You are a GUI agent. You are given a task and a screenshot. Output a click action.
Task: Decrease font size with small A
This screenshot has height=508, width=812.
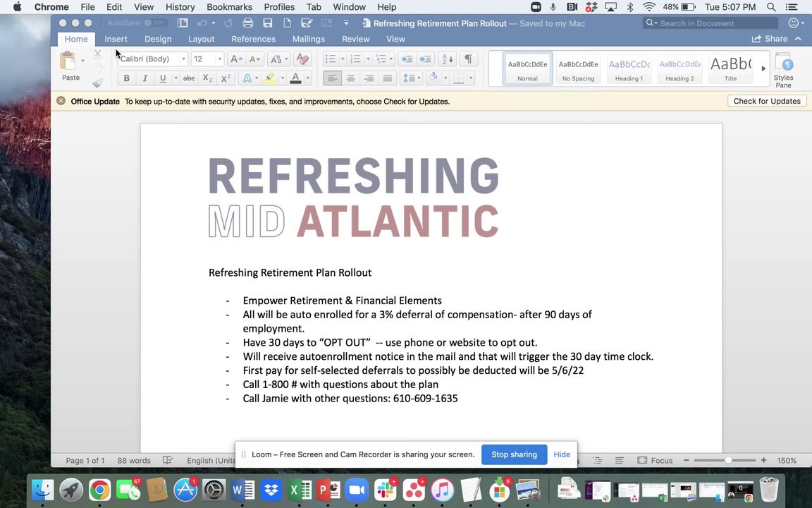(x=254, y=59)
